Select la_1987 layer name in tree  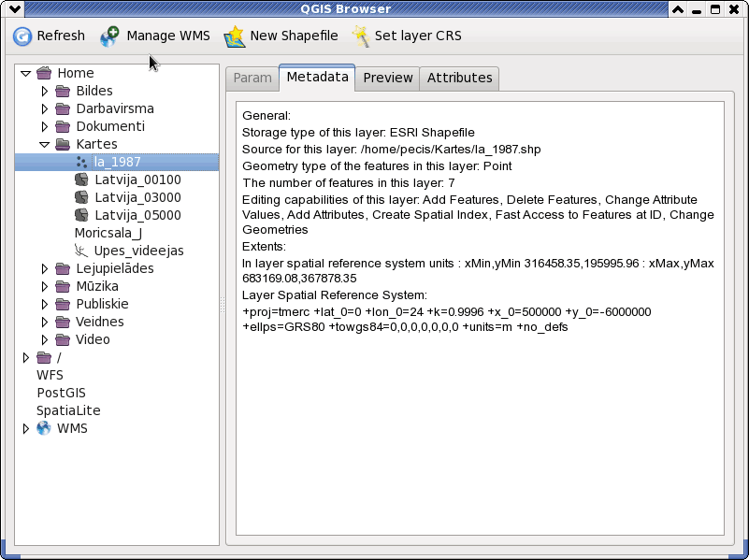(118, 162)
